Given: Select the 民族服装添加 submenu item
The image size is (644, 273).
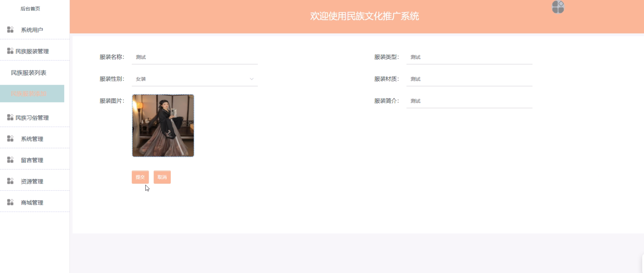Looking at the screenshot, I should [32, 94].
